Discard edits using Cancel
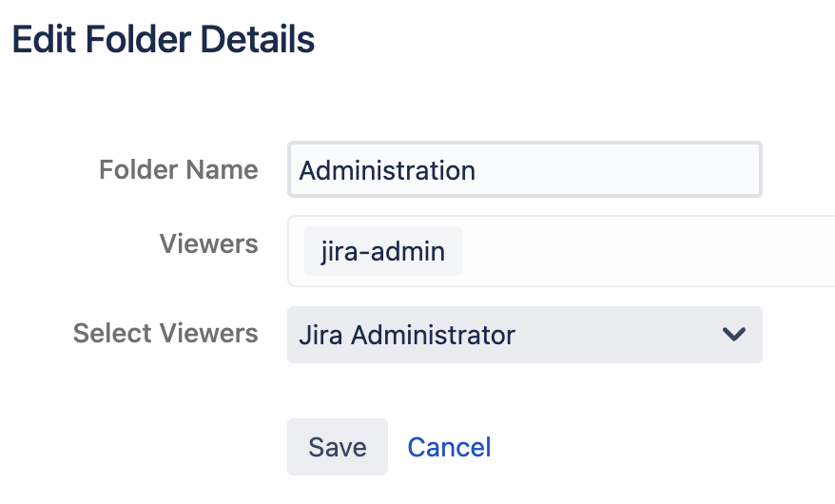Screen dimensions: 835x504 [449, 447]
